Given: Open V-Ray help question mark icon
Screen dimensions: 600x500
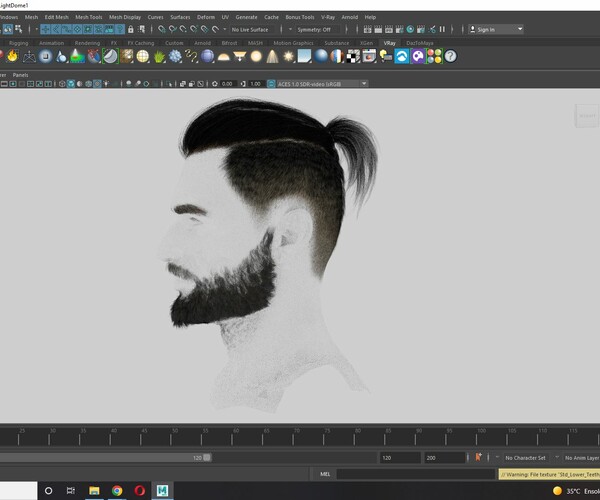Looking at the screenshot, I should (450, 56).
